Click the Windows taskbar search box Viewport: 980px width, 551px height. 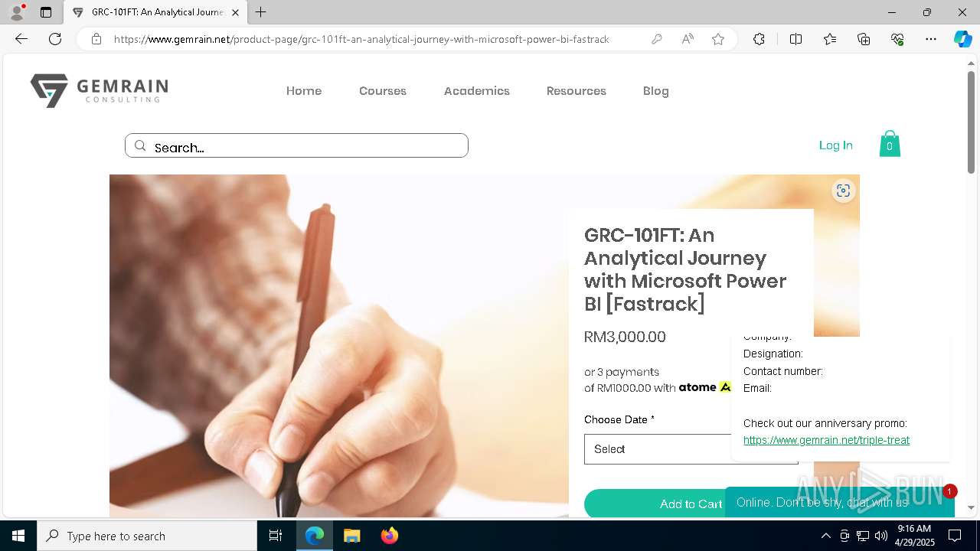[147, 536]
